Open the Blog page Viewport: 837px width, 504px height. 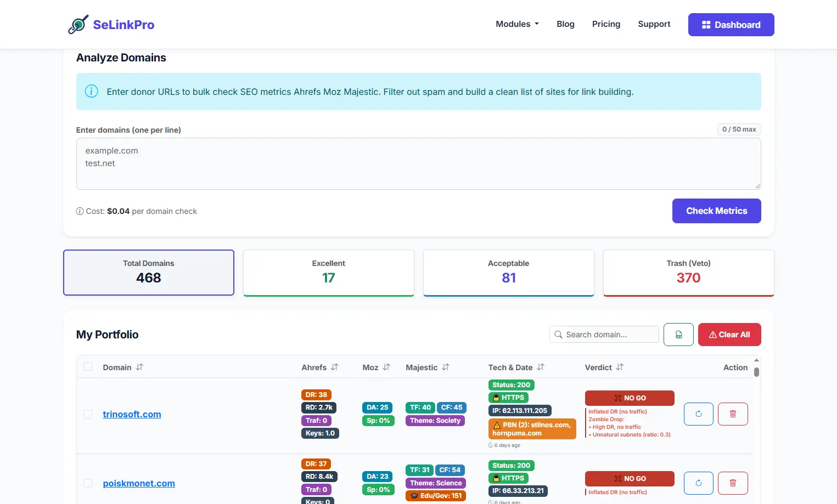[x=565, y=24]
